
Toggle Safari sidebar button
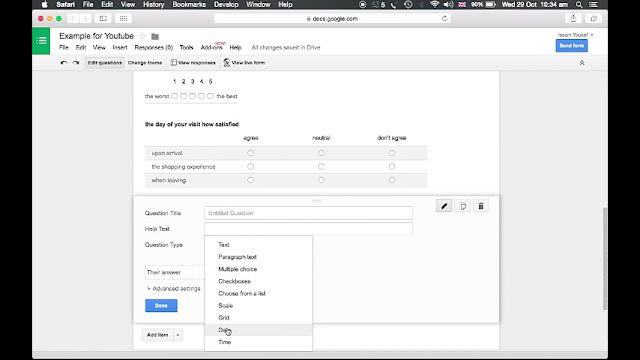coord(103,18)
